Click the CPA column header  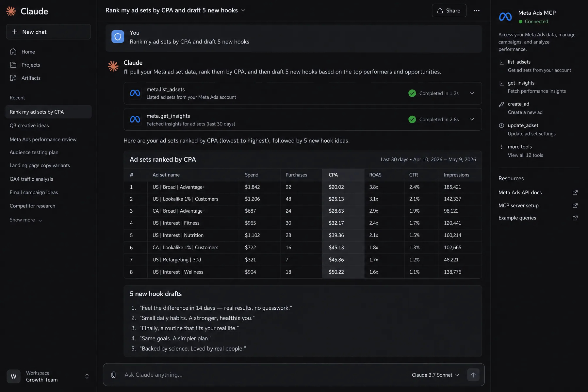333,175
